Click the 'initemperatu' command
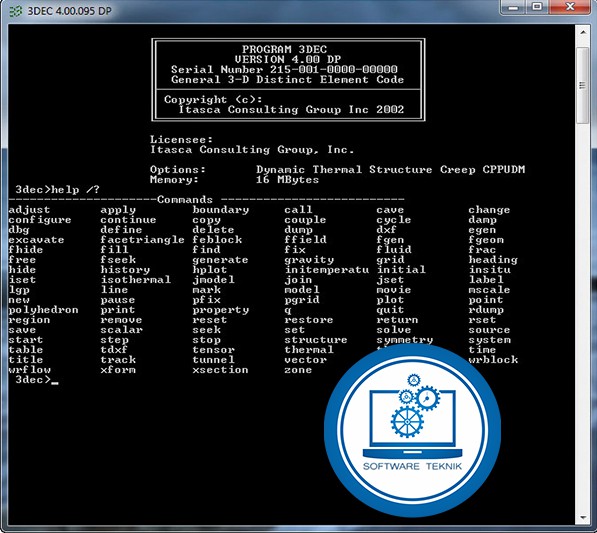The image size is (597, 533). 327,270
